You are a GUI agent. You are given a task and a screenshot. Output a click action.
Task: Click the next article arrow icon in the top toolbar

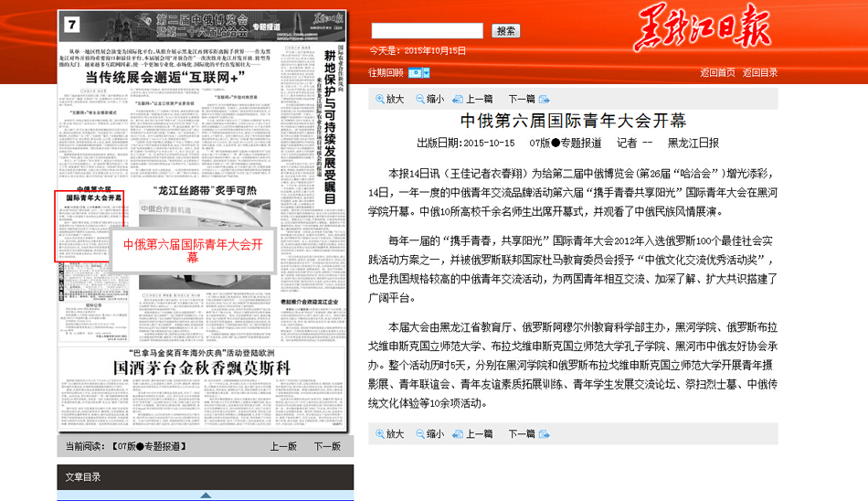click(x=544, y=99)
